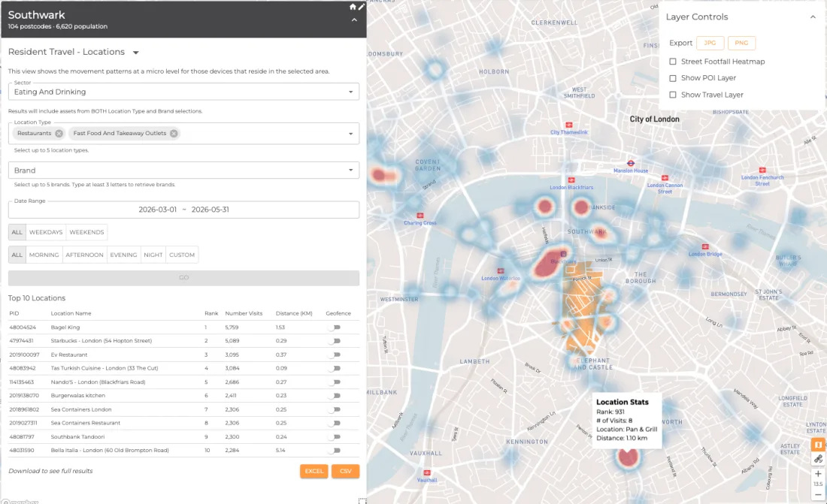The height and width of the screenshot is (504, 827).
Task: Remove the Fast Food And Takeaway Outlets chip
Action: pyautogui.click(x=174, y=134)
